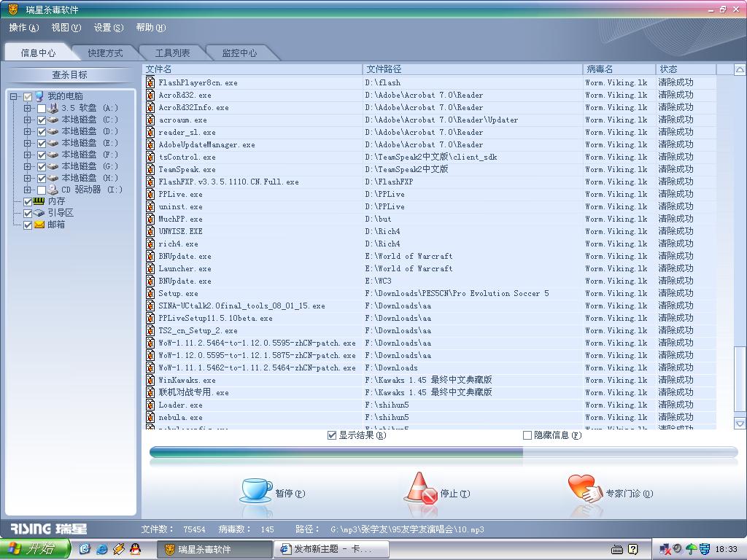Click the floppy drive A: icon

pyautogui.click(x=53, y=108)
